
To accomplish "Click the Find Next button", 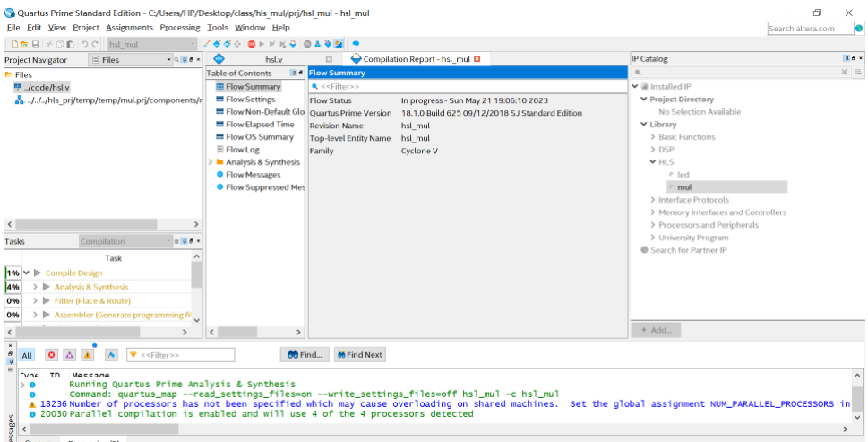I will (x=360, y=355).
